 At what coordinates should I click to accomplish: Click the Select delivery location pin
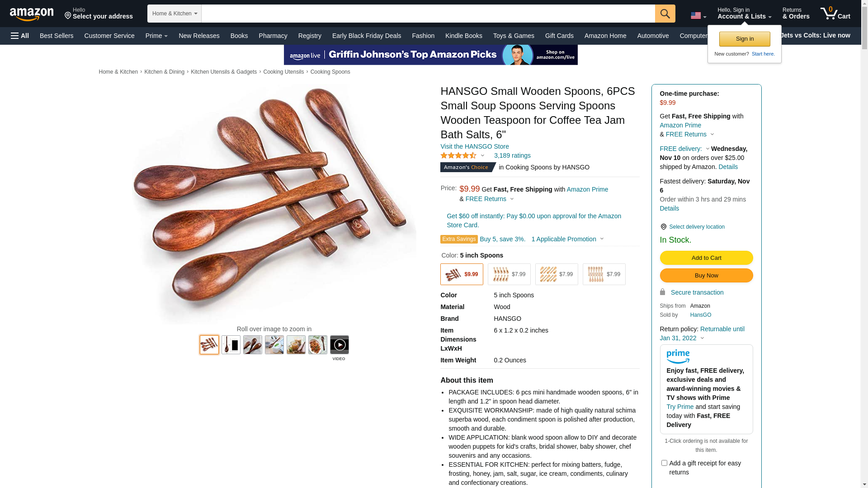pyautogui.click(x=663, y=227)
